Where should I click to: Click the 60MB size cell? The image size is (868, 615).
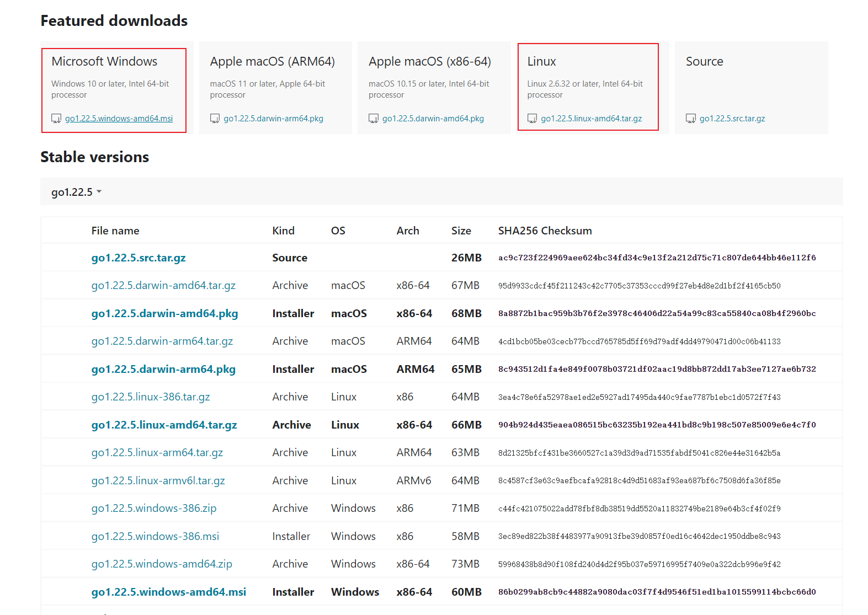pos(466,592)
